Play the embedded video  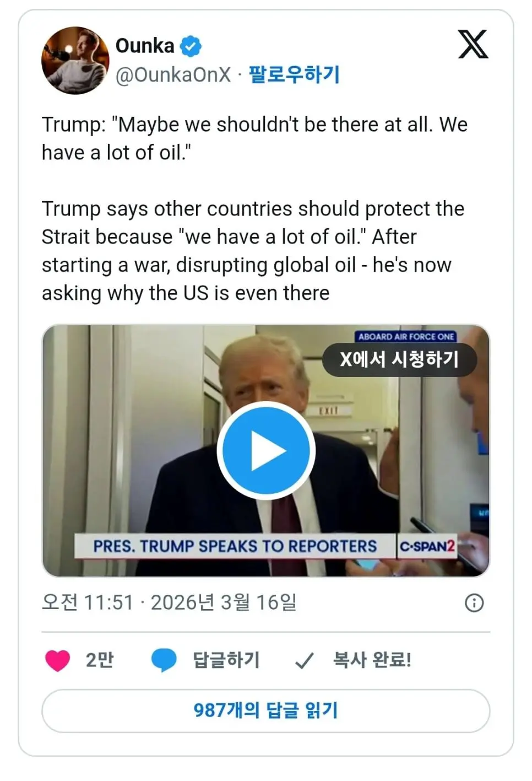(x=266, y=451)
